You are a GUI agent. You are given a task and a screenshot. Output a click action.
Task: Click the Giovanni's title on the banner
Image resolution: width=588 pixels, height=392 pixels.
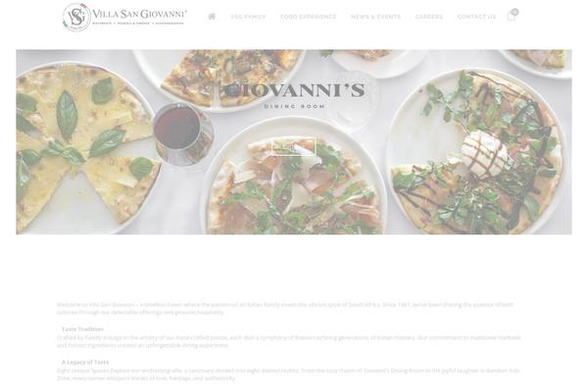tap(294, 90)
